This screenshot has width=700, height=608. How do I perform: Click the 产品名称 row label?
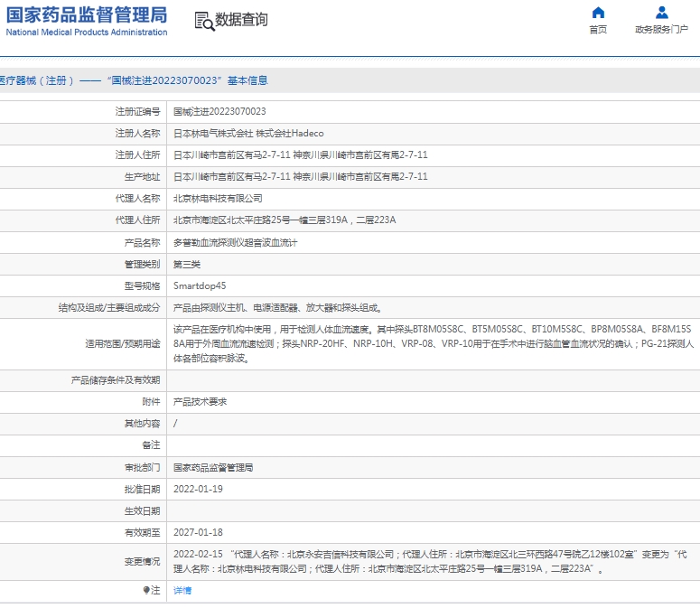[142, 242]
